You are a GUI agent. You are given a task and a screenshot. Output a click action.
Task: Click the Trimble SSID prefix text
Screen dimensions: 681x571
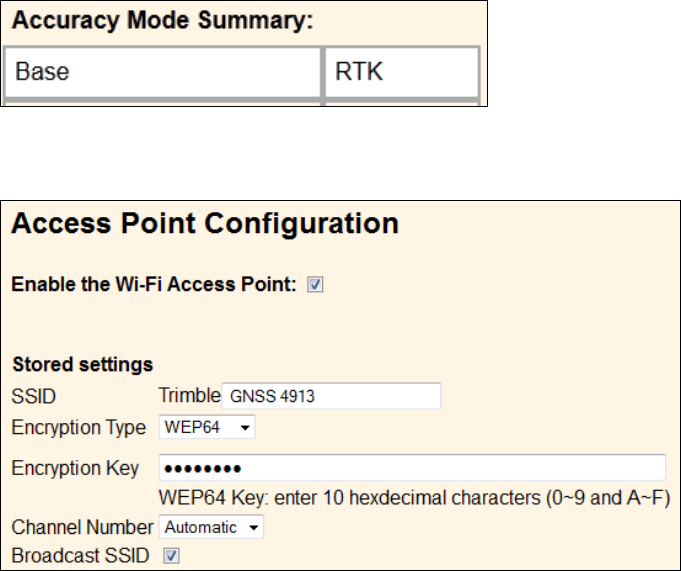189,396
